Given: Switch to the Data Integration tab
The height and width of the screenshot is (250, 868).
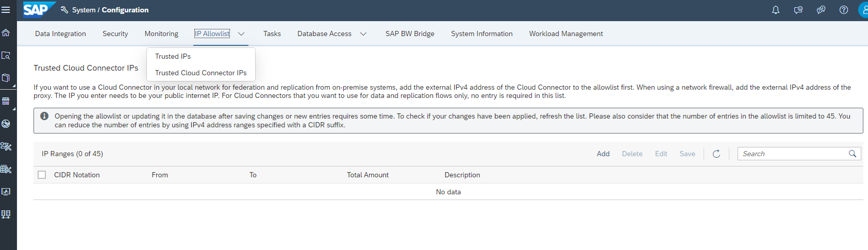Looking at the screenshot, I should click(60, 34).
